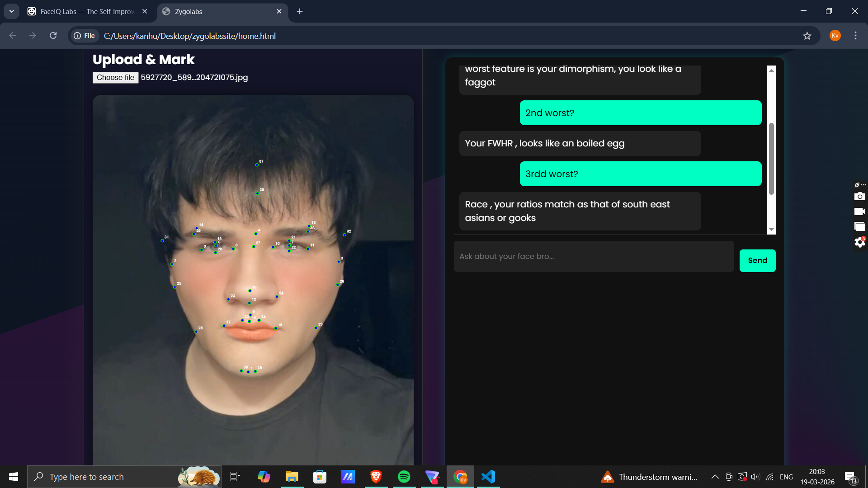
Task: Change ENG input language
Action: (786, 477)
